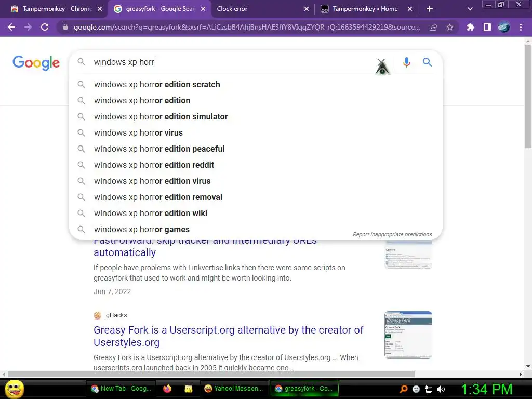532x399 pixels.
Task: Open the file explorer taskbar icon
Action: click(x=188, y=389)
